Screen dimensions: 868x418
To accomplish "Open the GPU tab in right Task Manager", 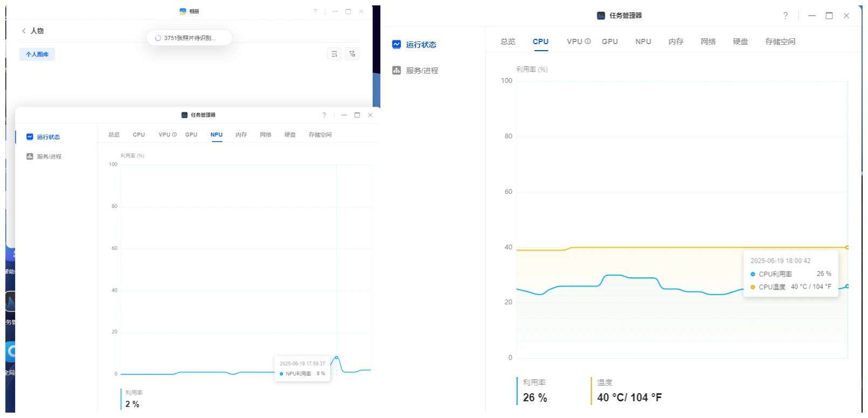I will 609,41.
